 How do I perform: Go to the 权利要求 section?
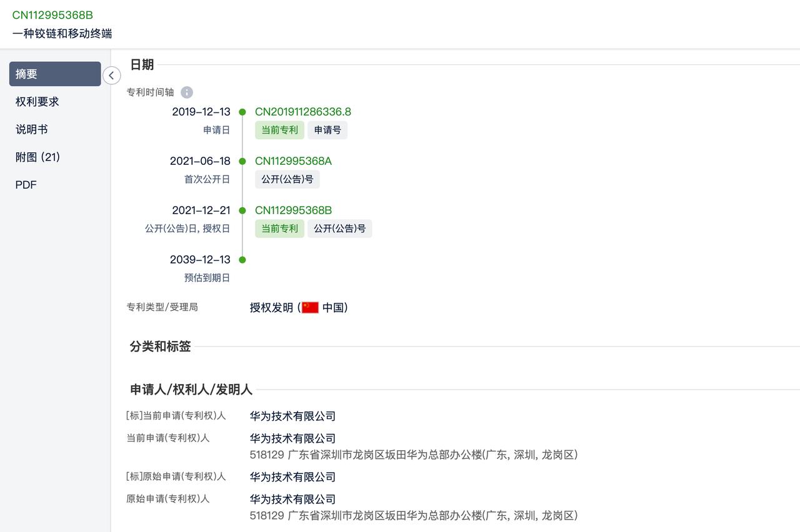pyautogui.click(x=37, y=102)
